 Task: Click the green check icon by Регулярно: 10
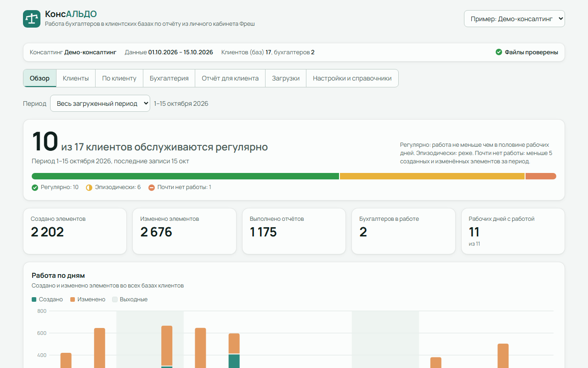[x=35, y=187]
